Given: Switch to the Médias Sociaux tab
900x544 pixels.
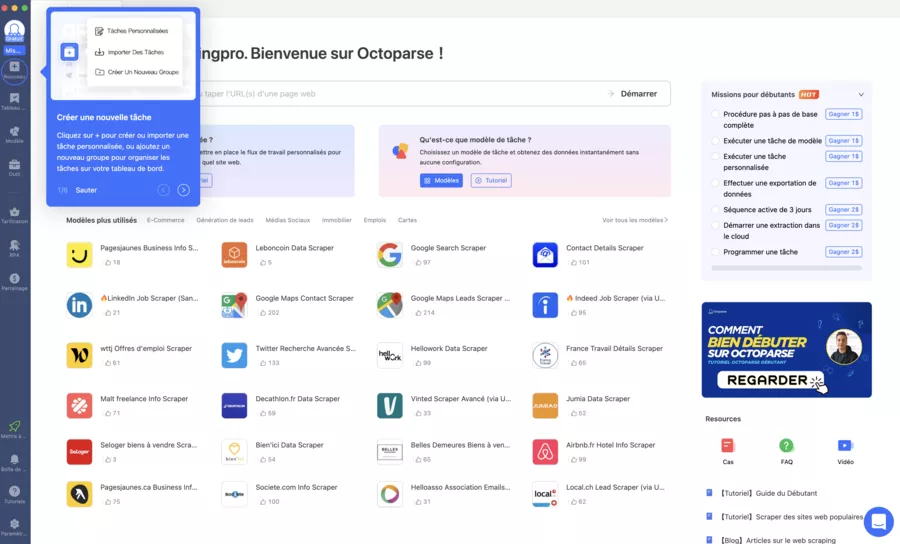Looking at the screenshot, I should (x=288, y=220).
